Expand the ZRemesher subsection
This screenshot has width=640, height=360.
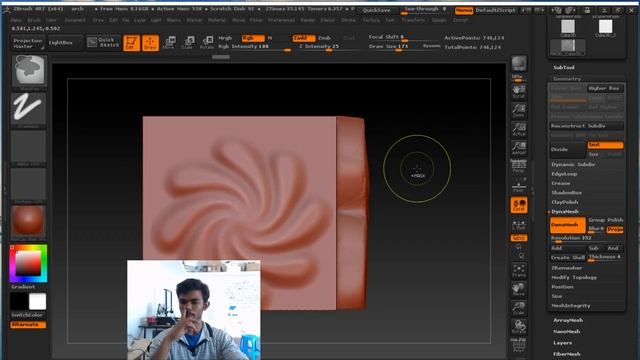click(567, 268)
